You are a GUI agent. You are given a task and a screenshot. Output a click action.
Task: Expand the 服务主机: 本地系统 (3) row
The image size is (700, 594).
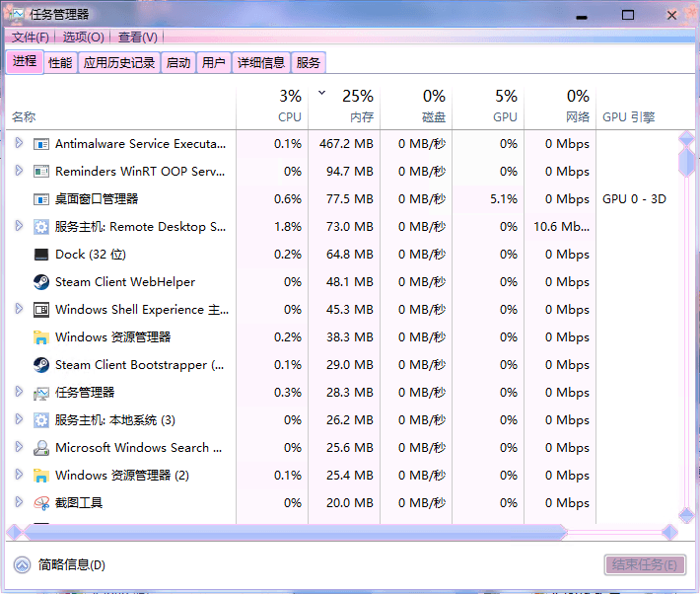point(19,419)
